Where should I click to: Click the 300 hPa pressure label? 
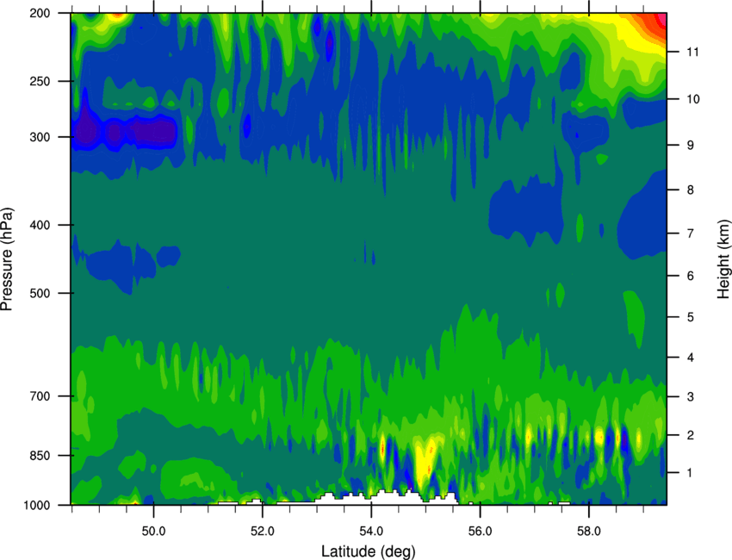pyautogui.click(x=40, y=137)
